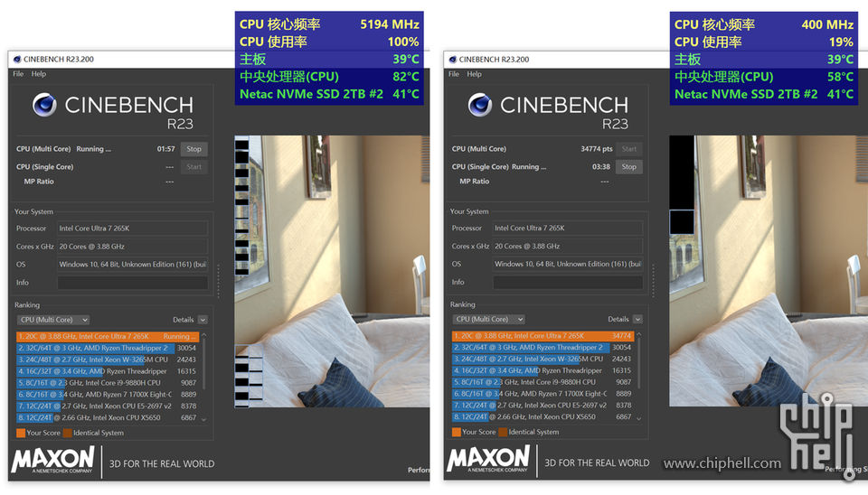
Task: Click ranking scroll up arrow in right window
Action: 639,334
